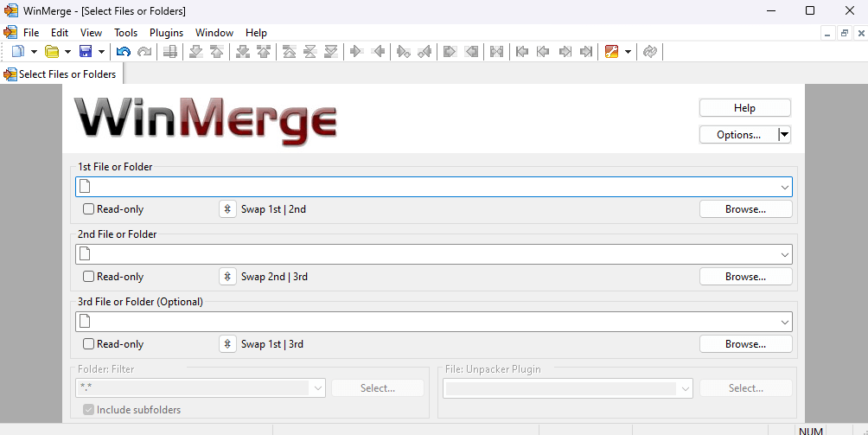The width and height of the screenshot is (868, 435).
Task: Click the Undo arrow icon
Action: (124, 52)
